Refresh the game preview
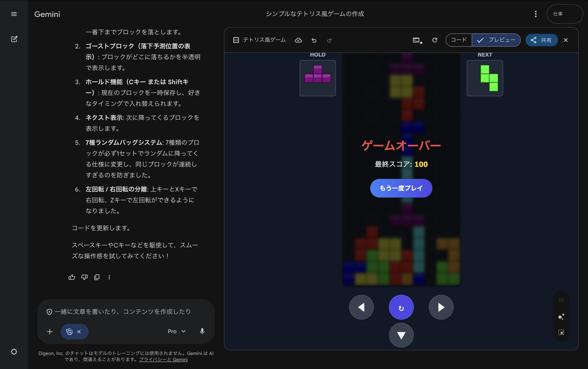 [435, 40]
